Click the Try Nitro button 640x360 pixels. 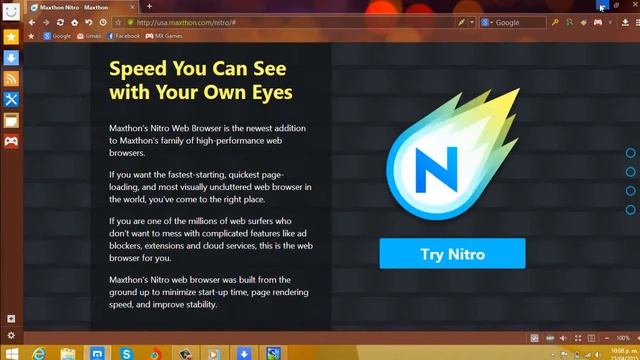tap(452, 253)
